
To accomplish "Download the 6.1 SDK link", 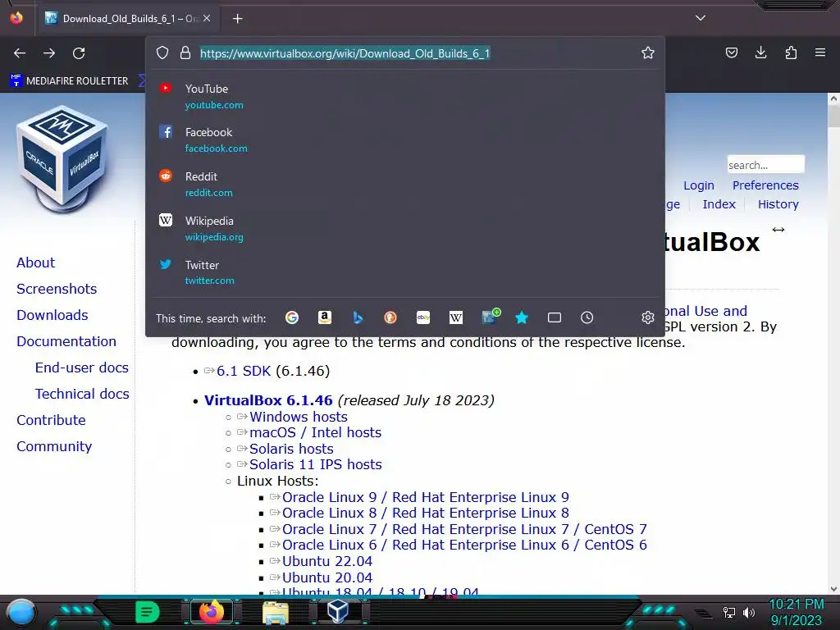I will (x=243, y=371).
